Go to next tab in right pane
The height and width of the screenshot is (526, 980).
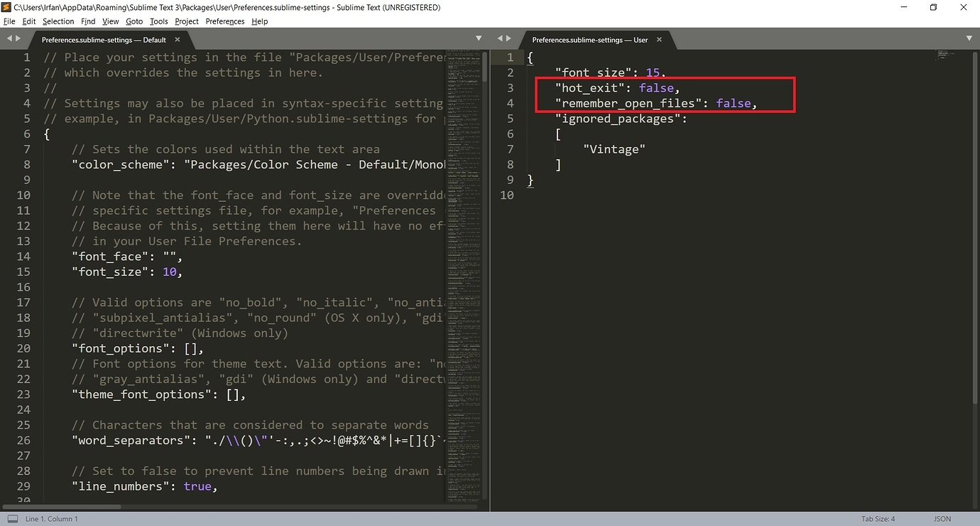tap(508, 38)
